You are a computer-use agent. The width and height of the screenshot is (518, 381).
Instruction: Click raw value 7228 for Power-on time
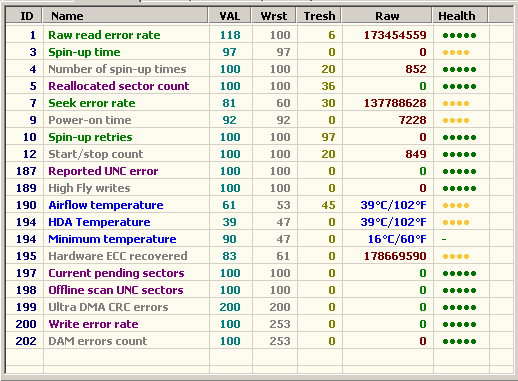click(x=413, y=120)
